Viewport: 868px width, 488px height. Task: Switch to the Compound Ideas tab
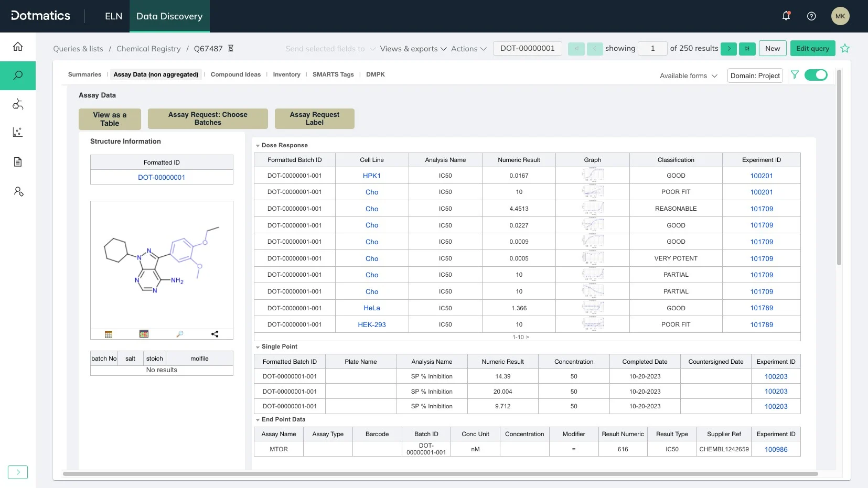[x=235, y=74]
